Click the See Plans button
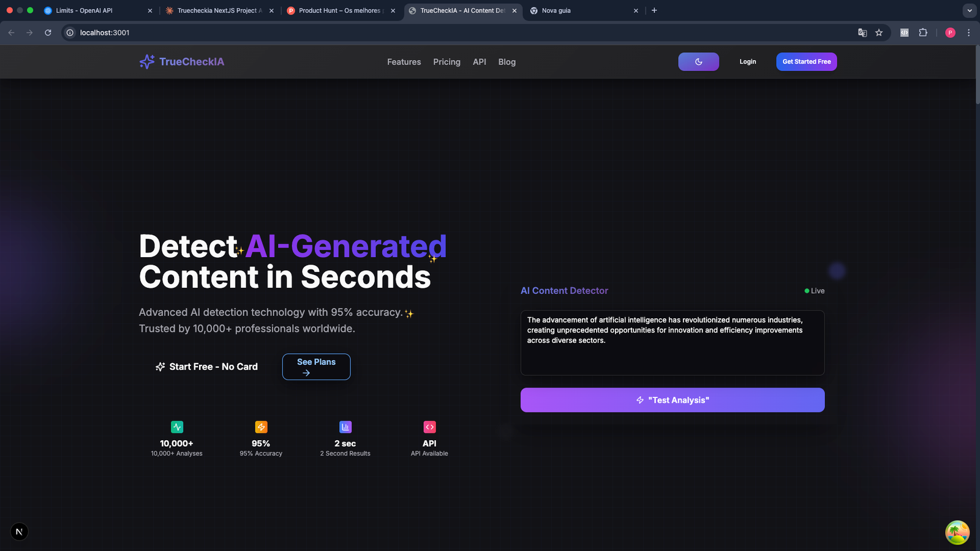The image size is (980, 551). pos(316,367)
